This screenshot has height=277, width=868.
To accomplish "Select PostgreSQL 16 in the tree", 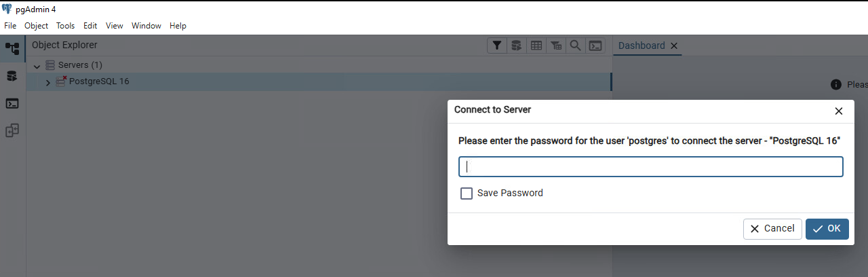I will tap(99, 81).
